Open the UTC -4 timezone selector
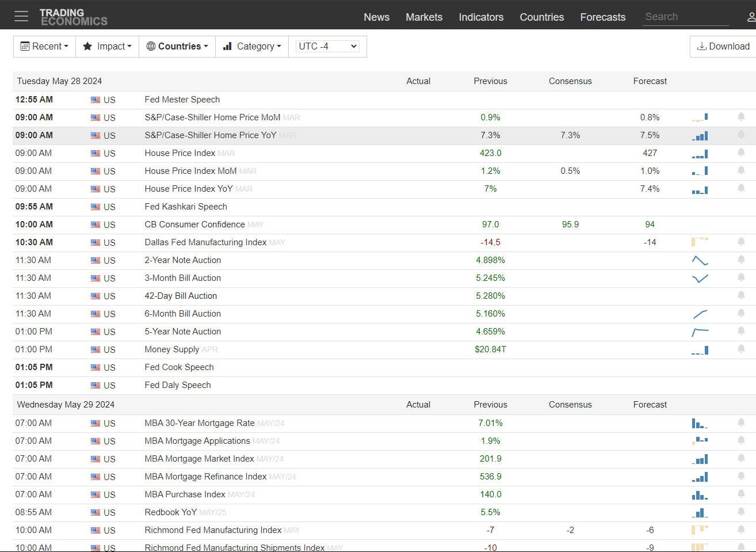The width and height of the screenshot is (756, 552). (327, 46)
